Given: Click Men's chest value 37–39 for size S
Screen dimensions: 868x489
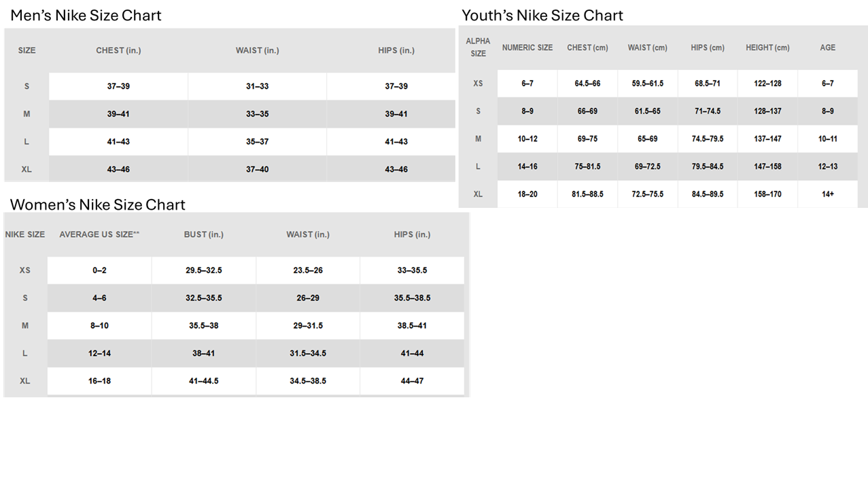Looking at the screenshot, I should [x=118, y=86].
